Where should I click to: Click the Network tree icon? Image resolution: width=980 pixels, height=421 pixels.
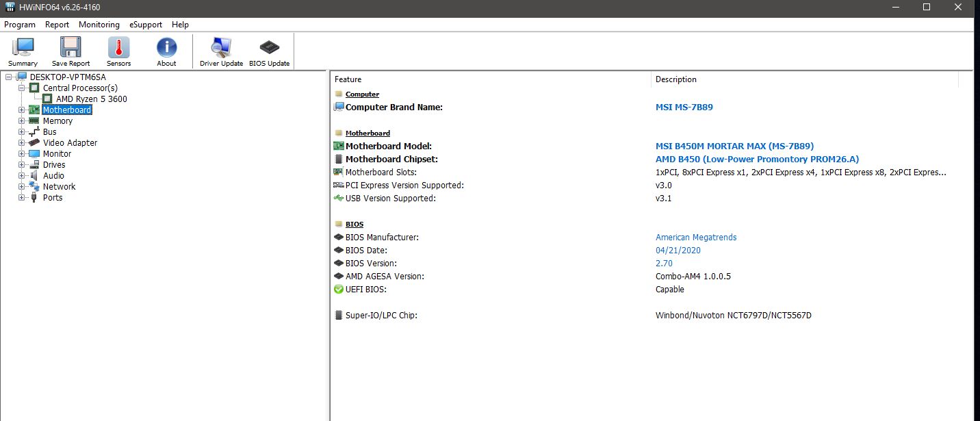(34, 186)
